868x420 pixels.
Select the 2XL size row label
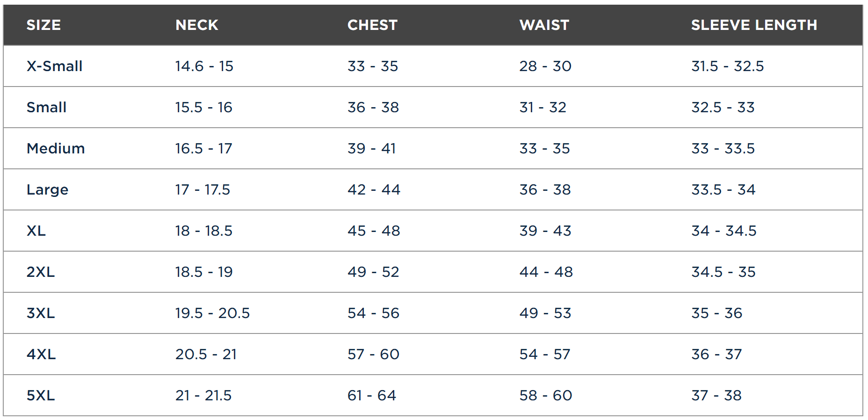[x=41, y=272]
